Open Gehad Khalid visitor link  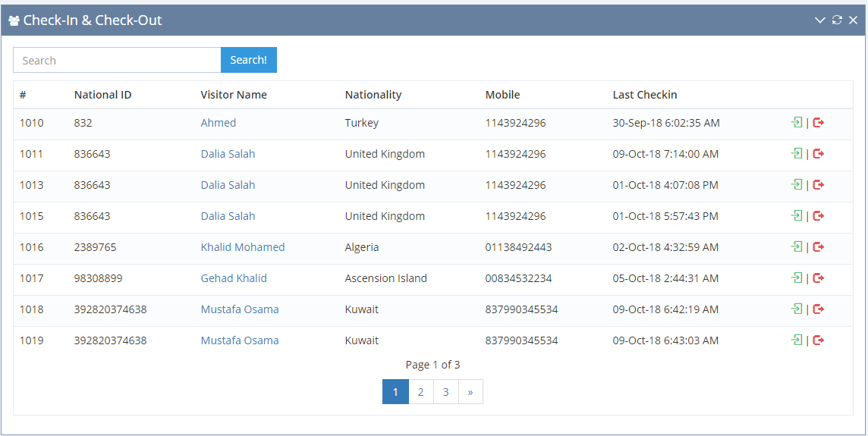click(x=234, y=278)
